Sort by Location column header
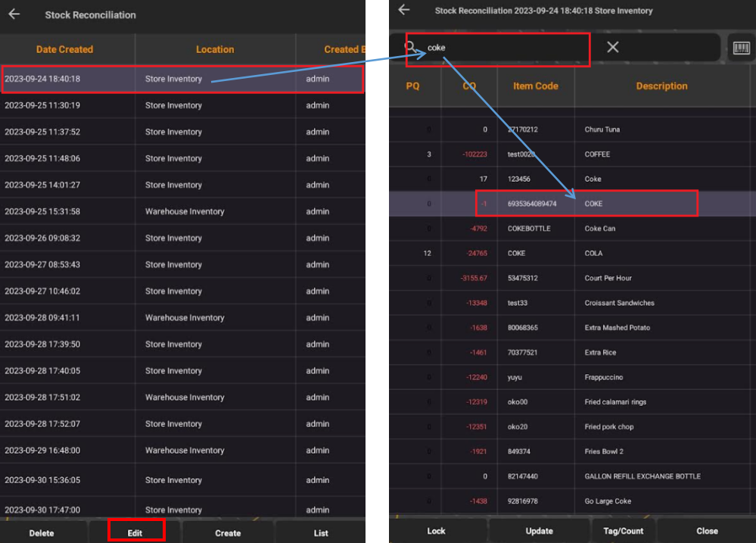This screenshot has width=756, height=543. coord(215,49)
